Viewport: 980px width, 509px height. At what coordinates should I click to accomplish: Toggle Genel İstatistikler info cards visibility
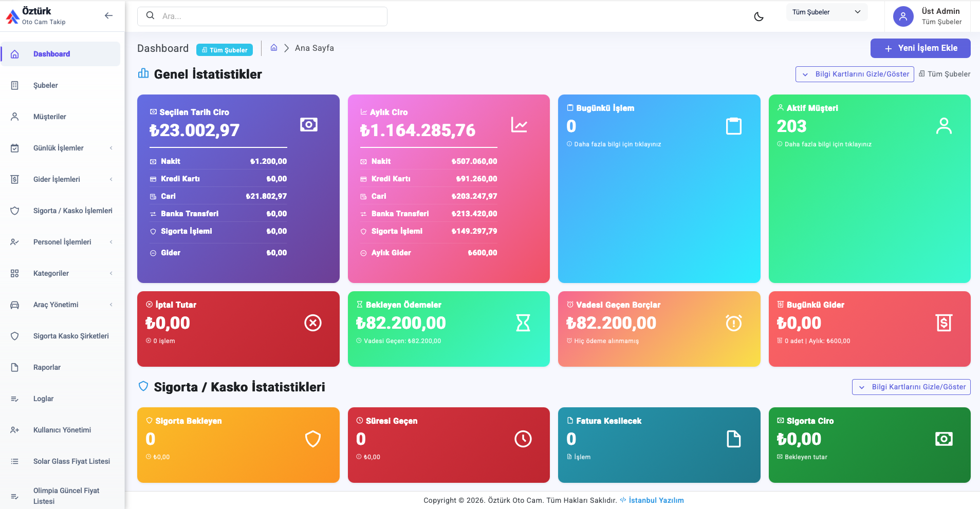tap(855, 74)
